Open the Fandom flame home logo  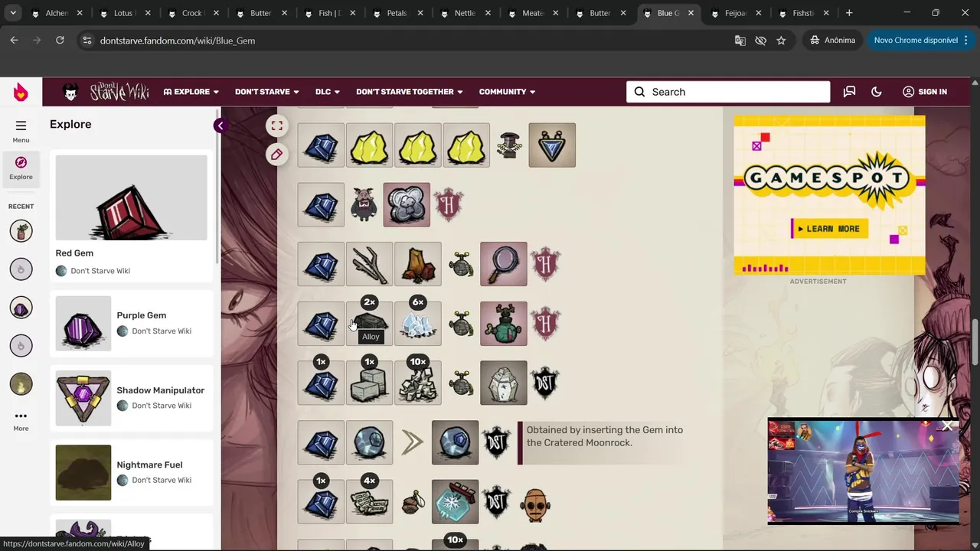click(21, 92)
